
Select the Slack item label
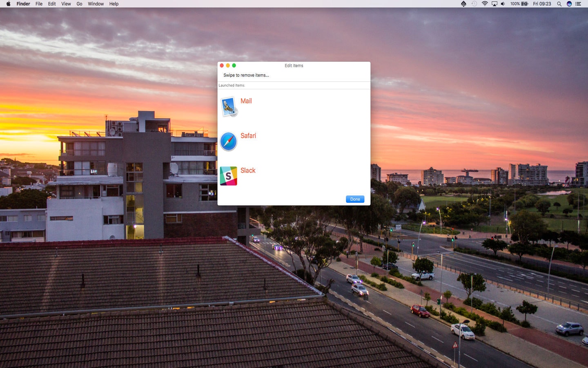[x=248, y=171]
